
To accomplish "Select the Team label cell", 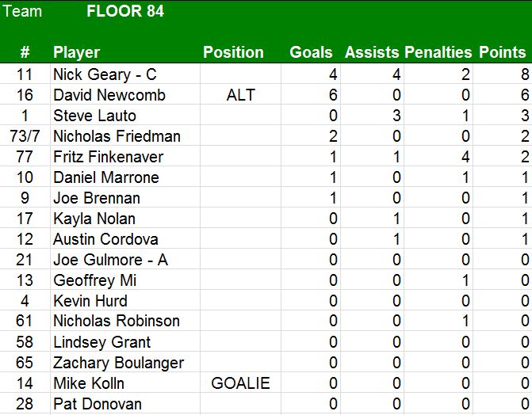I will coord(23,12).
